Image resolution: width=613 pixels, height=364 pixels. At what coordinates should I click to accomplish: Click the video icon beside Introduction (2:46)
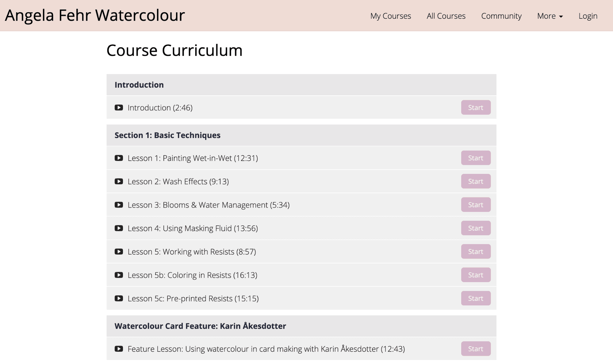(119, 108)
